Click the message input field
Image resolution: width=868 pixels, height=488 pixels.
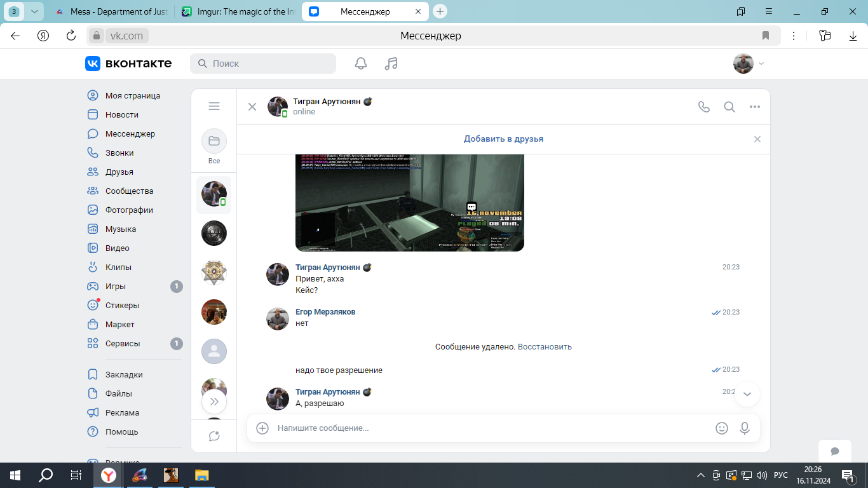489,428
